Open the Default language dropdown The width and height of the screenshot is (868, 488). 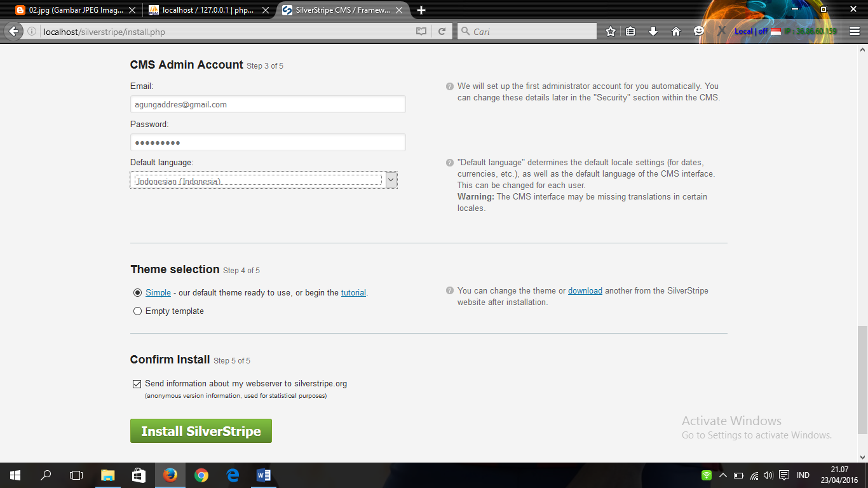coord(264,180)
